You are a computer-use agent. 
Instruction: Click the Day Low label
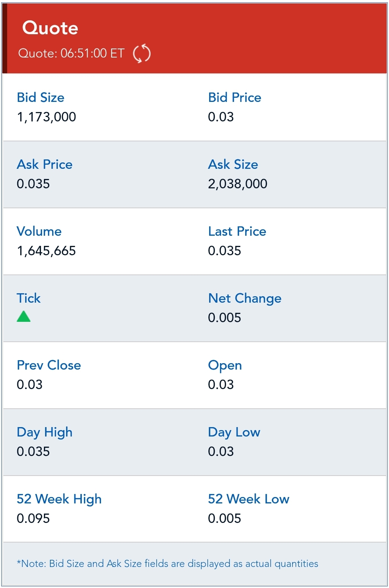[234, 432]
